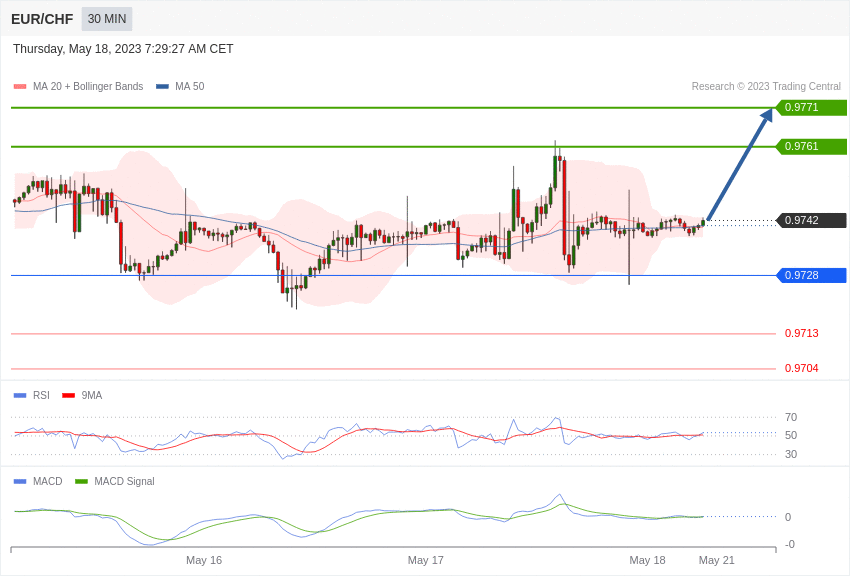Viewport: 850px width, 576px height.
Task: Click the 0.9728 blue pivot price tag
Action: point(812,275)
